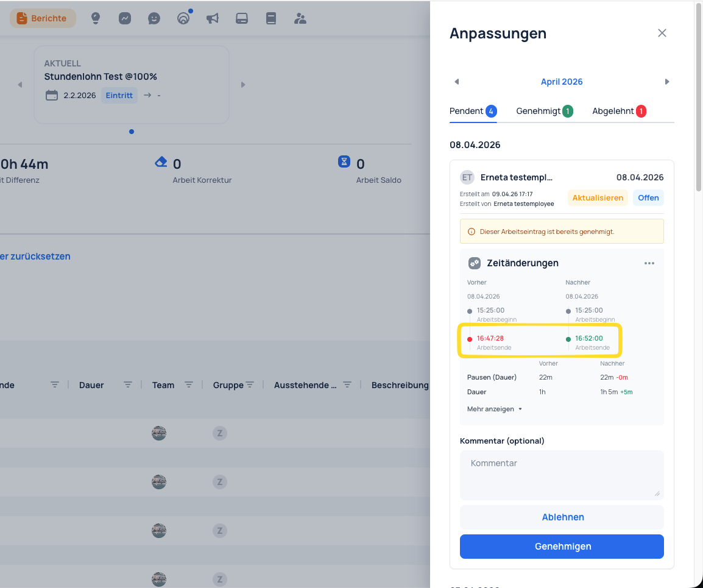Click the smiley chat bubble icon
Screen dimensions: 703x588
pos(154,18)
